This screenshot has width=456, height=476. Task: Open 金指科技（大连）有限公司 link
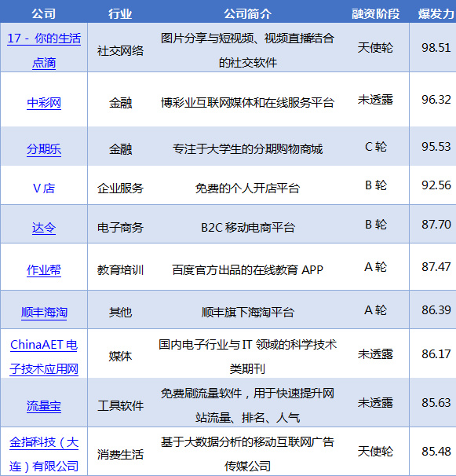[x=44, y=454]
